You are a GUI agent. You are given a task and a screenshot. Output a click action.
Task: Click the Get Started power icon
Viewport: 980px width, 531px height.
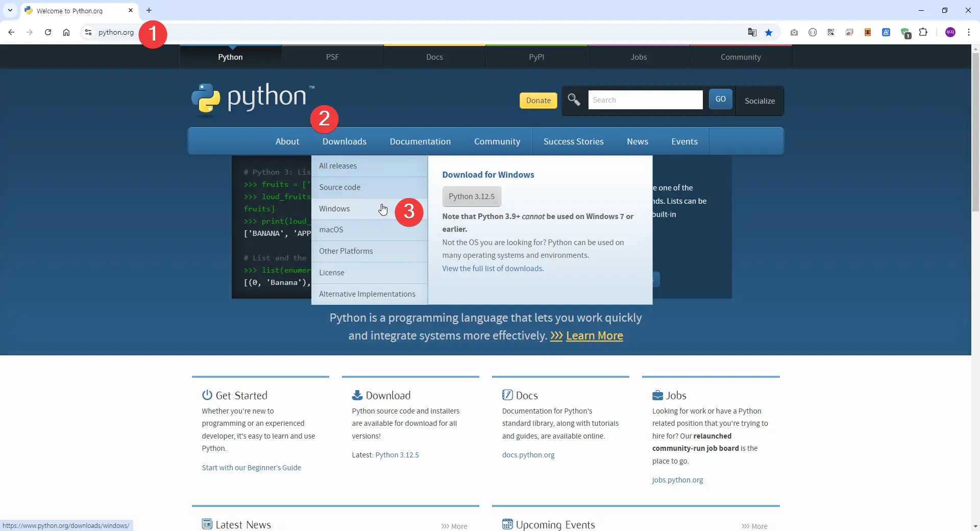207,395
